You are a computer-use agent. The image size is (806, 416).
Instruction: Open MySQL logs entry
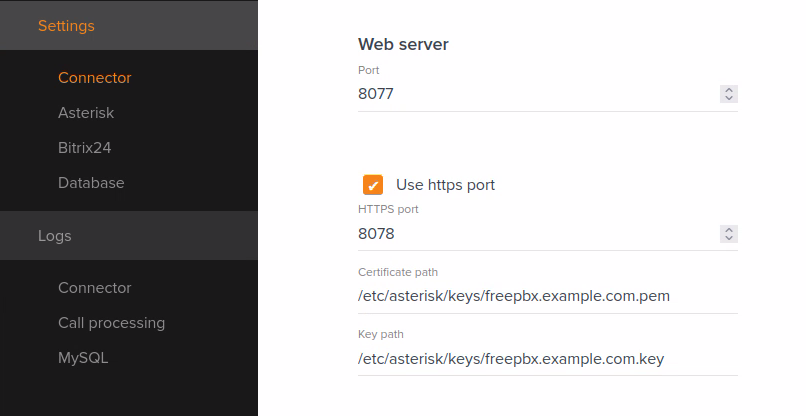coord(83,358)
